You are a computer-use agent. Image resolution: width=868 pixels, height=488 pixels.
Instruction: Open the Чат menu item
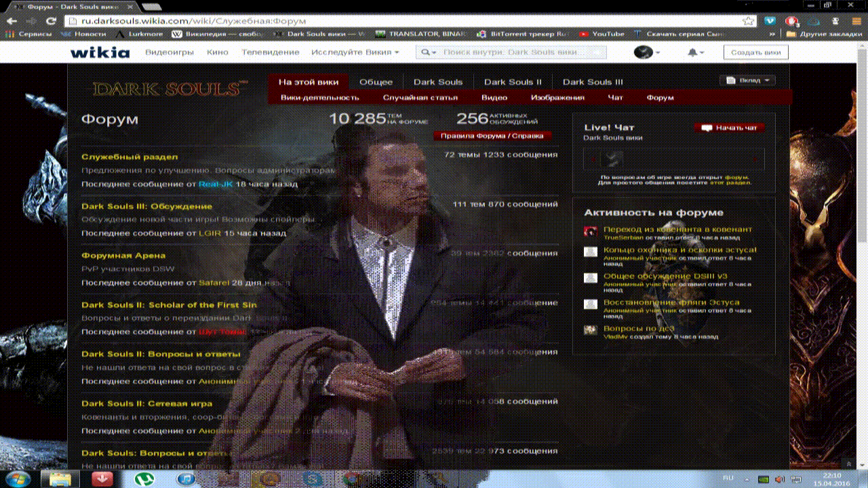point(616,98)
